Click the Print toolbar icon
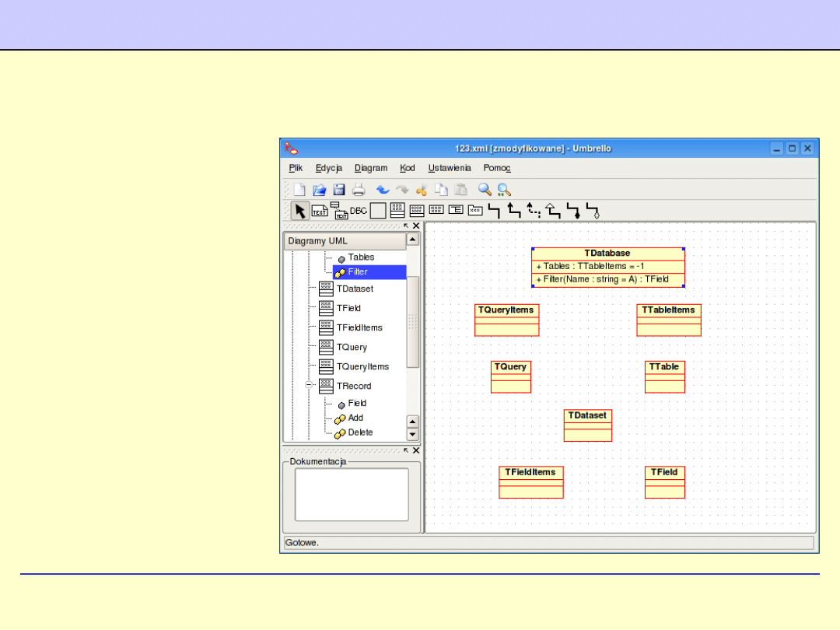 pyautogui.click(x=359, y=189)
